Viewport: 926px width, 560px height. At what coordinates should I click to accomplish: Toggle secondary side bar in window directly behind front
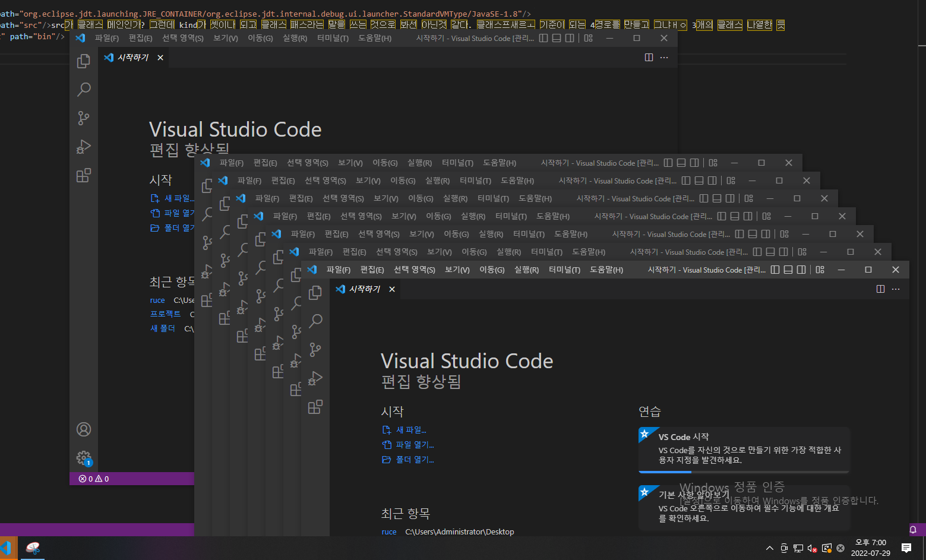click(783, 252)
